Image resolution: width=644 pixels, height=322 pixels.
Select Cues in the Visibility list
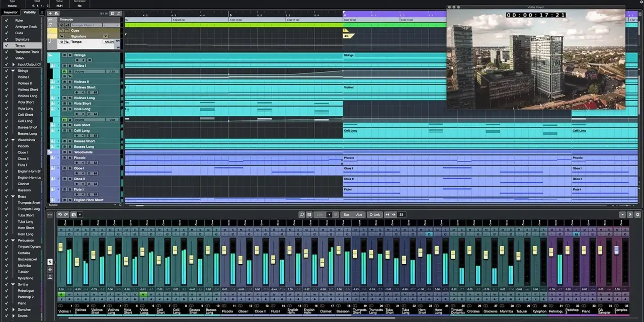pos(19,33)
